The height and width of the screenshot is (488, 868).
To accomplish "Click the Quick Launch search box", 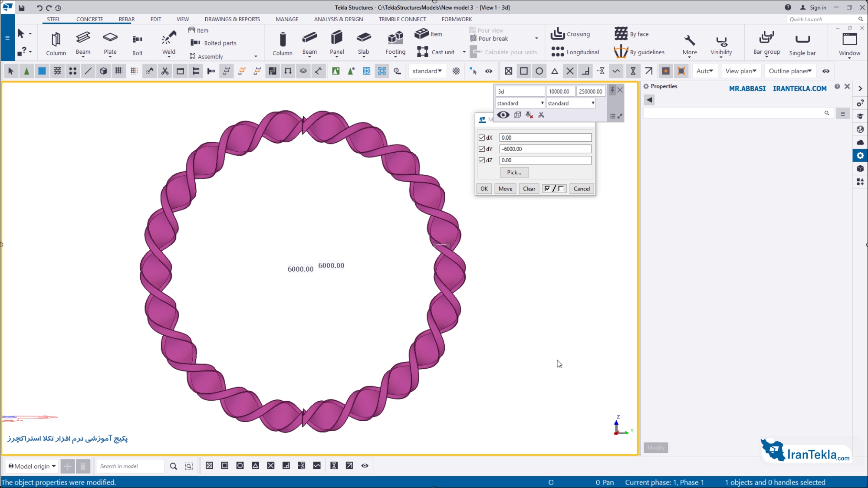I will pyautogui.click(x=825, y=19).
